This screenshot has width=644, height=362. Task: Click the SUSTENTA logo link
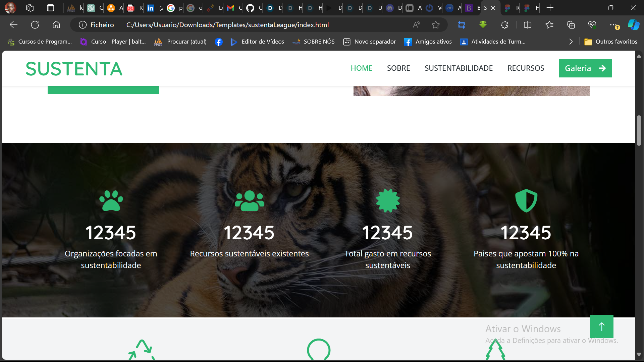[74, 69]
